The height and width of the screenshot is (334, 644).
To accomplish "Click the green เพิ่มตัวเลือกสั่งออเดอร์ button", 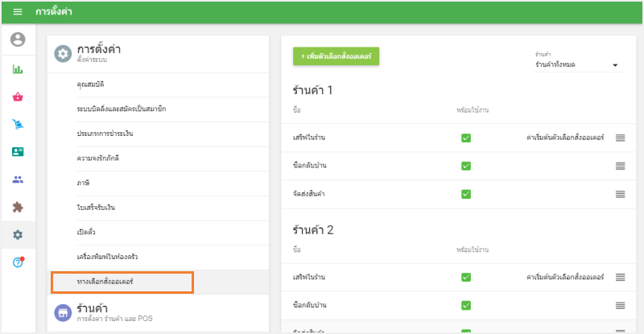I will [x=336, y=57].
